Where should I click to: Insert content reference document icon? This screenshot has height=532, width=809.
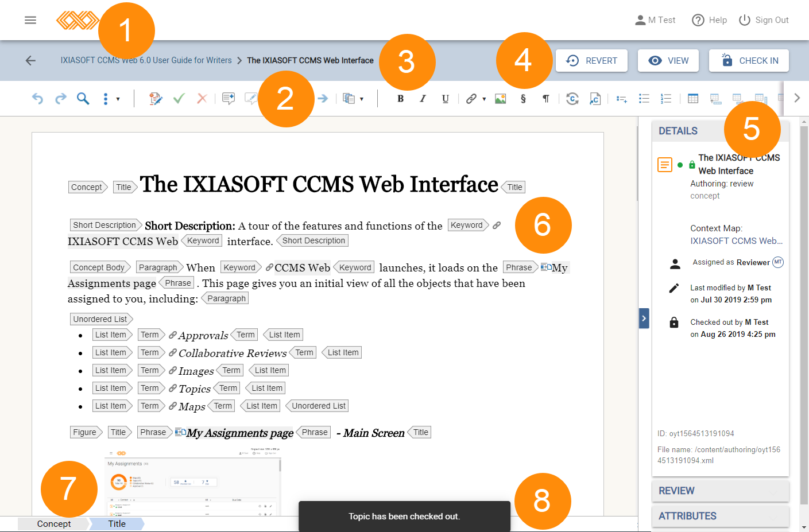click(595, 99)
